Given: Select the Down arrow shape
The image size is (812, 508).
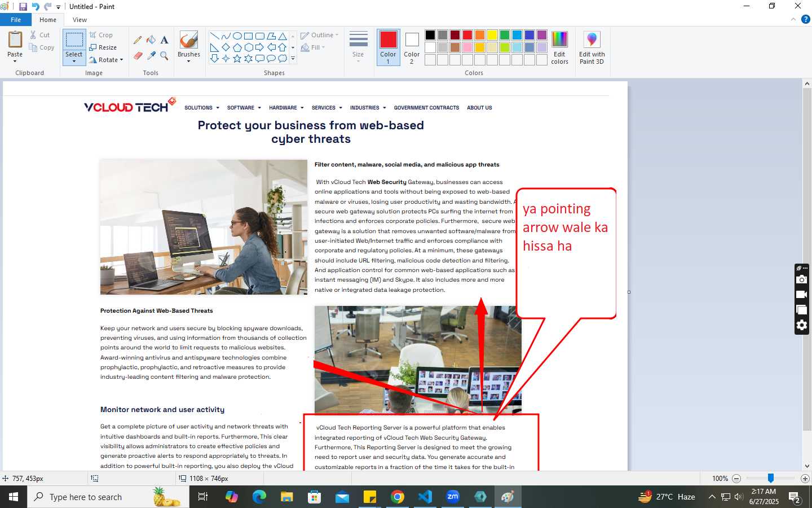Looking at the screenshot, I should pos(214,59).
